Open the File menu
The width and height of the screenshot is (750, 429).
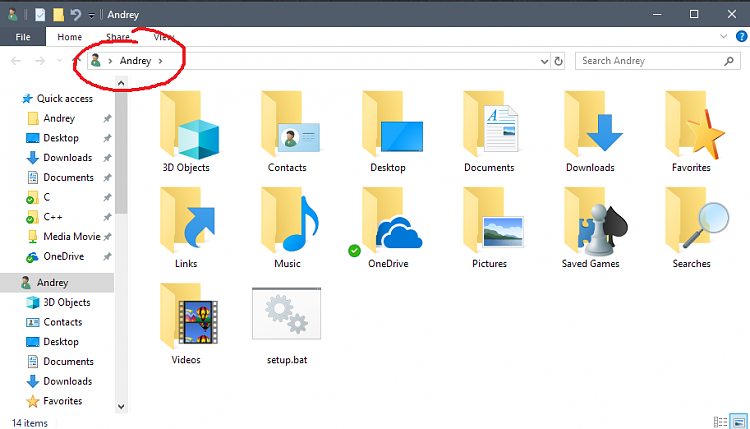[x=23, y=37]
